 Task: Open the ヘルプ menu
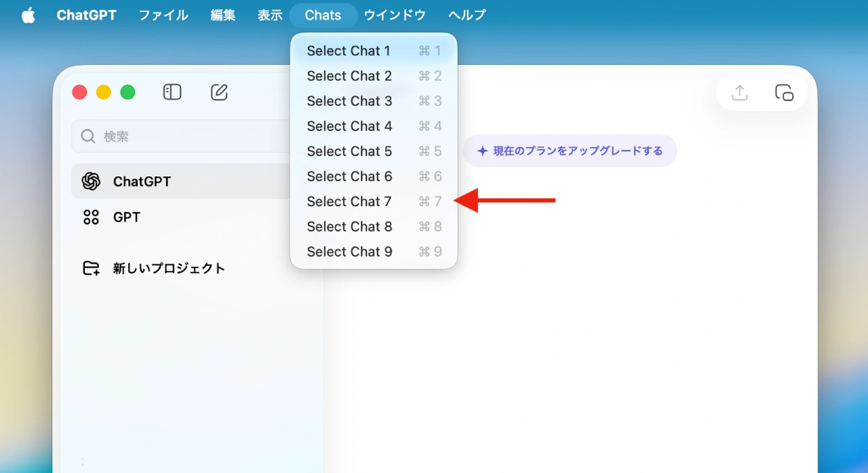coord(466,15)
